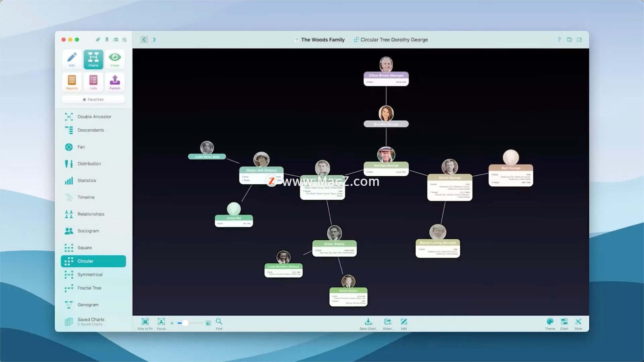
Task: Open Relationships chart
Action: click(x=93, y=214)
